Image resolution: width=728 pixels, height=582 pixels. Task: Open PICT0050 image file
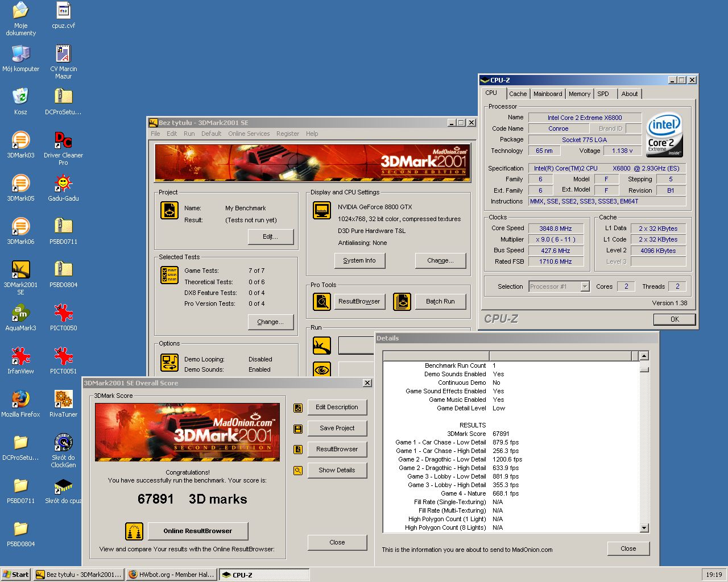pyautogui.click(x=63, y=317)
